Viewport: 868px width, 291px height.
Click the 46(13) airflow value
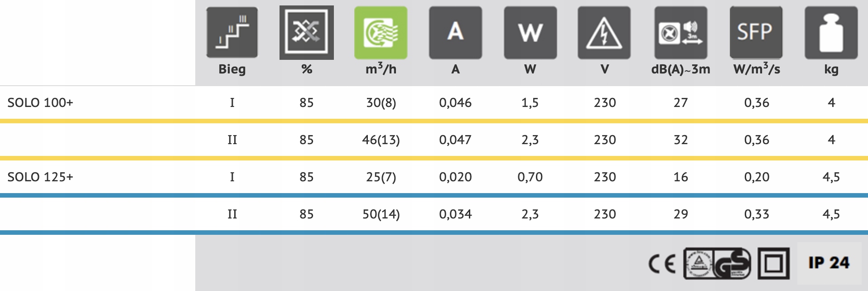[381, 140]
